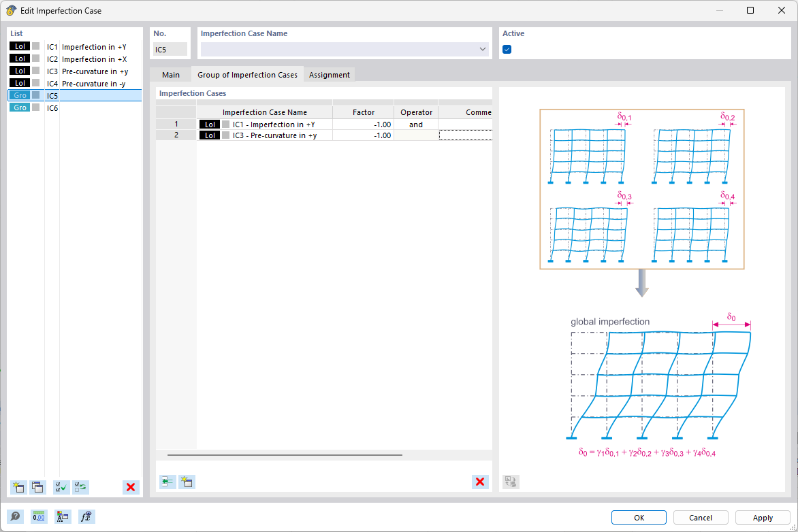Open the help button at bottom left
Screen dimensions: 798x532
(x=15, y=517)
